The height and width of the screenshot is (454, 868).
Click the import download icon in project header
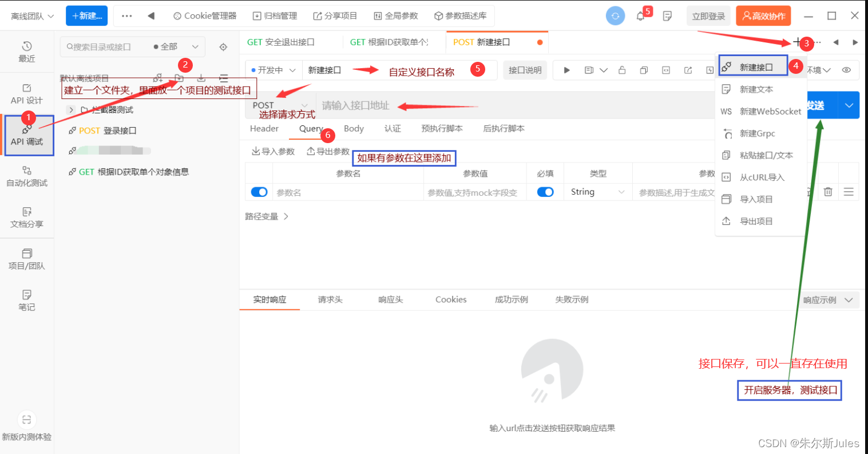201,78
